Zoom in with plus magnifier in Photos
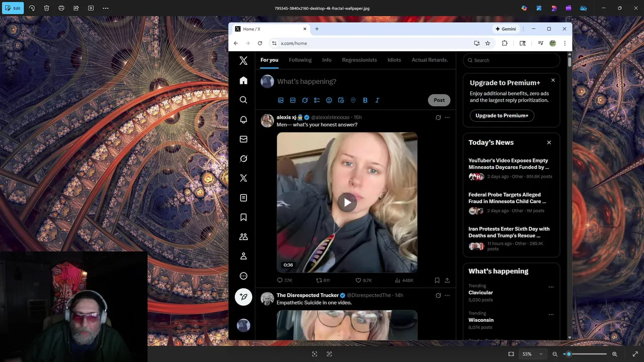This screenshot has height=362, width=644. (614, 354)
